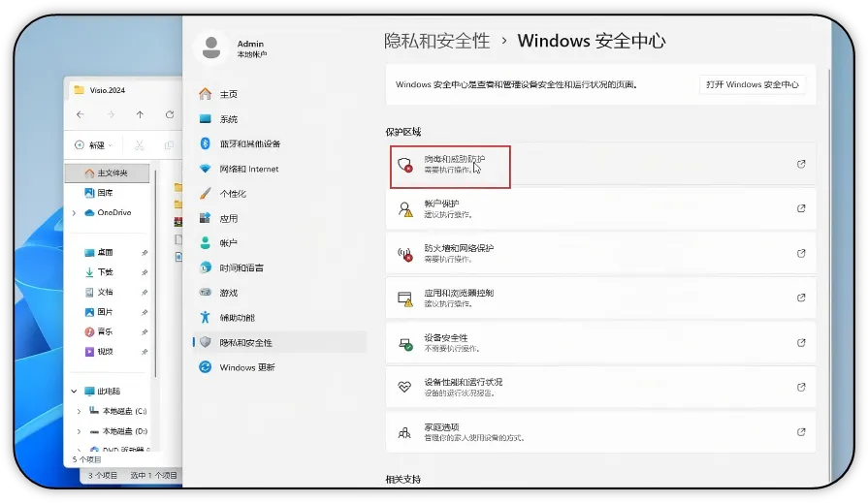Open the 应用和浏览器控制 entry
Image resolution: width=868 pixels, height=503 pixels.
[600, 298]
